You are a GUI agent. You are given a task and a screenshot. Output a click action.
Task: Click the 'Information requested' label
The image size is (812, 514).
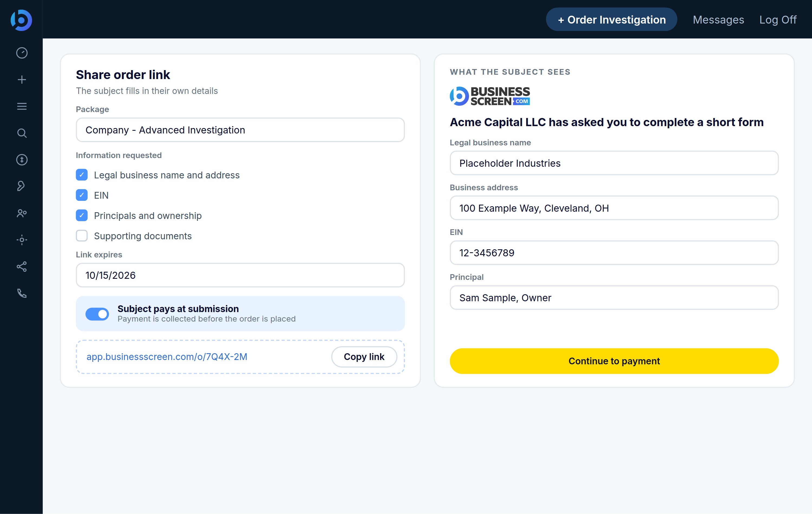coord(119,155)
